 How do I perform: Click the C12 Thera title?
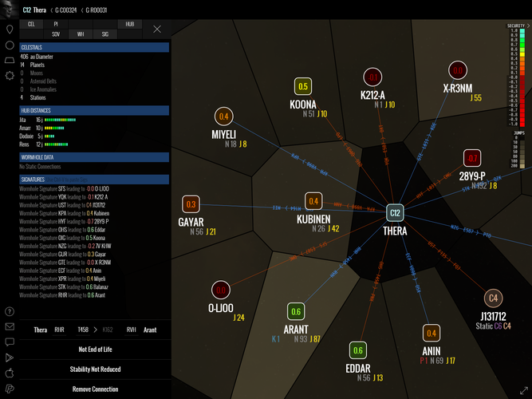[34, 10]
